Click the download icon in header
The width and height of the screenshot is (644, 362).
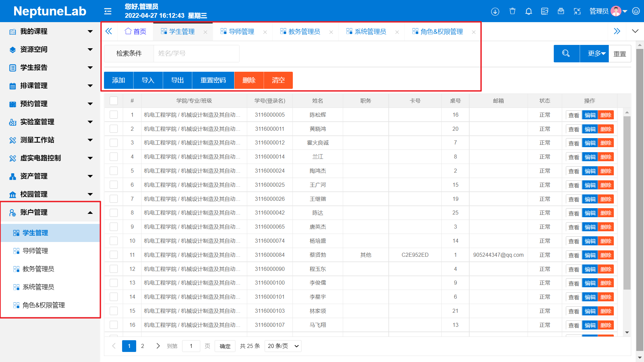click(495, 11)
